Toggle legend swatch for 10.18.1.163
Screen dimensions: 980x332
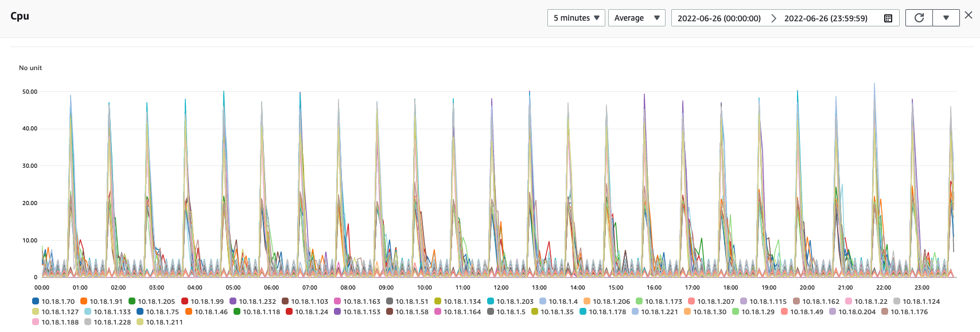pyautogui.click(x=337, y=301)
